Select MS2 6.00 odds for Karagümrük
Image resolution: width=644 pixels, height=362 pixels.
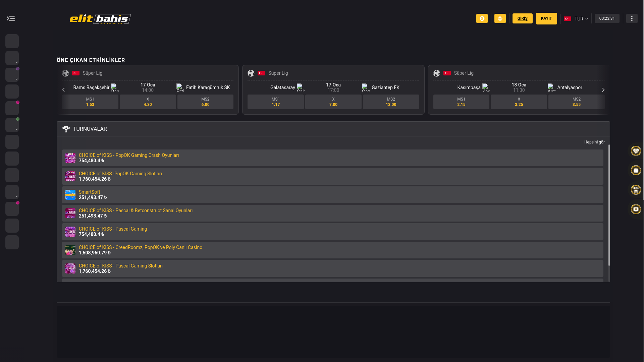click(x=205, y=102)
